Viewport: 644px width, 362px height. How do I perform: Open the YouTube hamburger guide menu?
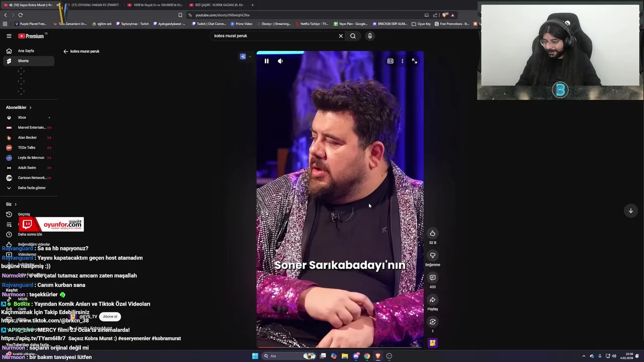point(9,36)
